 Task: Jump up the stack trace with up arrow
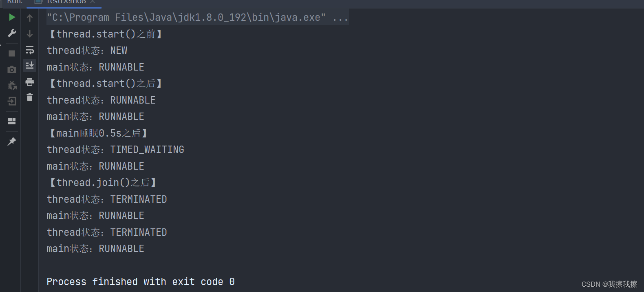30,18
